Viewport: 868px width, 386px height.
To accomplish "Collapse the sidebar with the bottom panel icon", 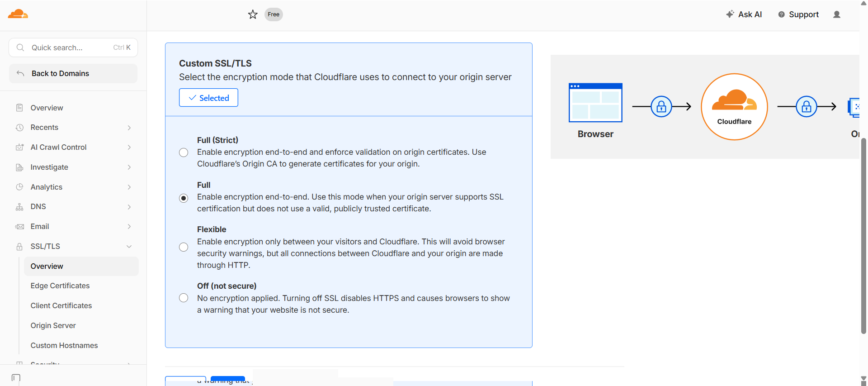I will (x=16, y=378).
